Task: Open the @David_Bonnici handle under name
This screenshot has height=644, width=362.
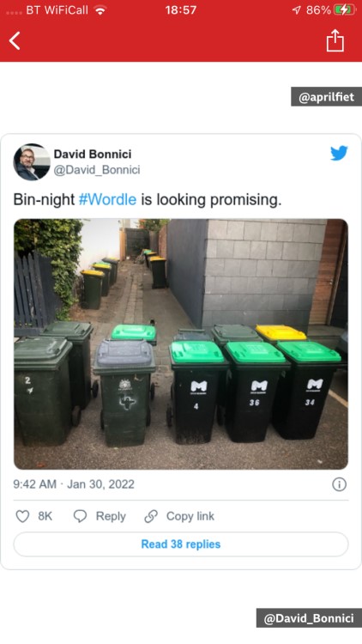Action: point(97,170)
